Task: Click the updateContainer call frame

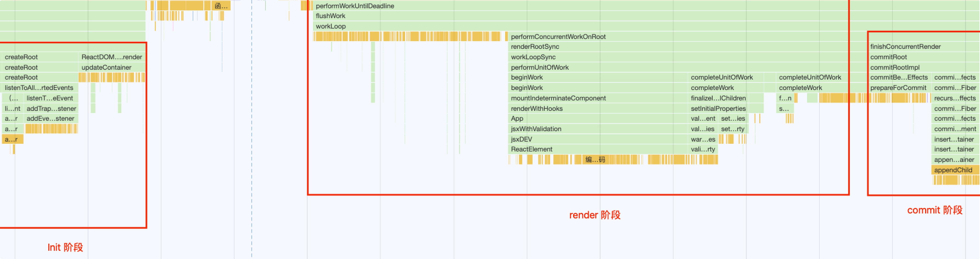Action: click(106, 67)
